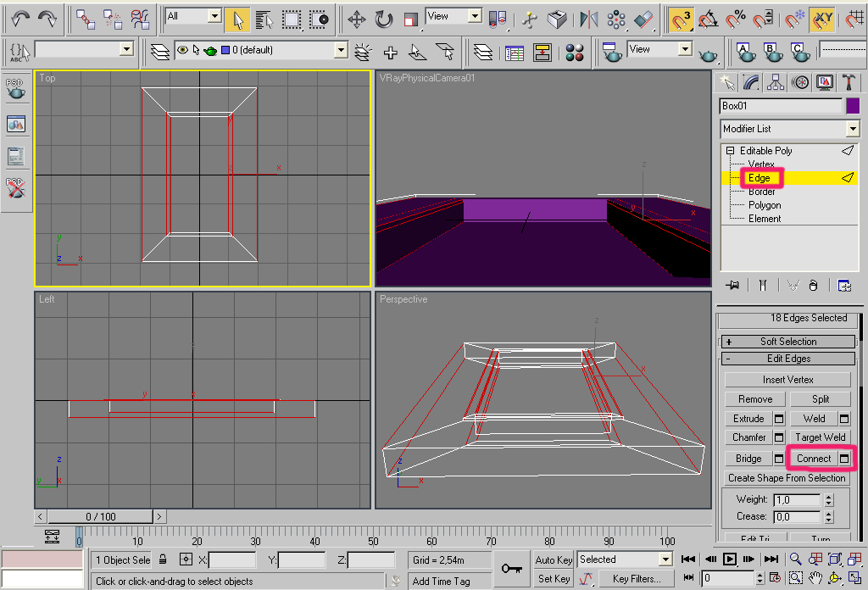Toggle Angle Snap

click(x=708, y=20)
